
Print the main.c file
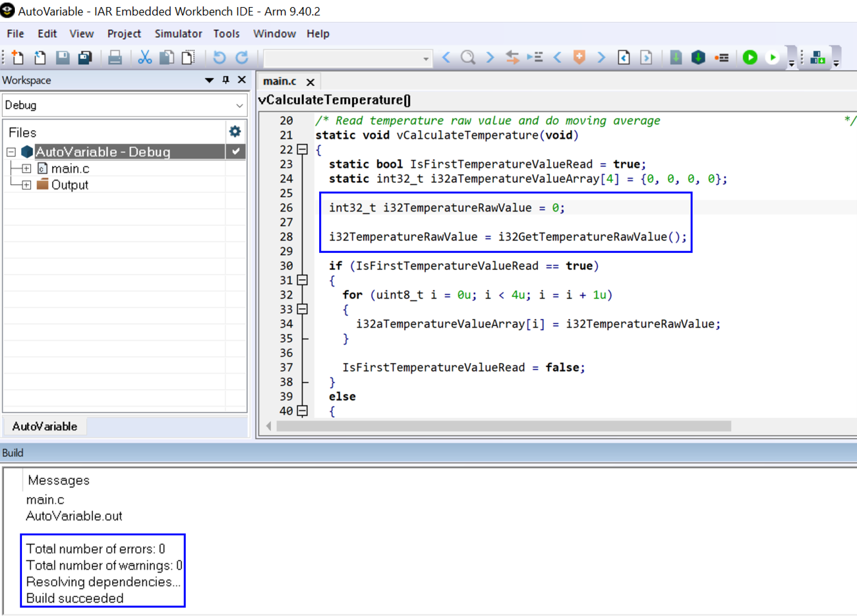point(115,57)
